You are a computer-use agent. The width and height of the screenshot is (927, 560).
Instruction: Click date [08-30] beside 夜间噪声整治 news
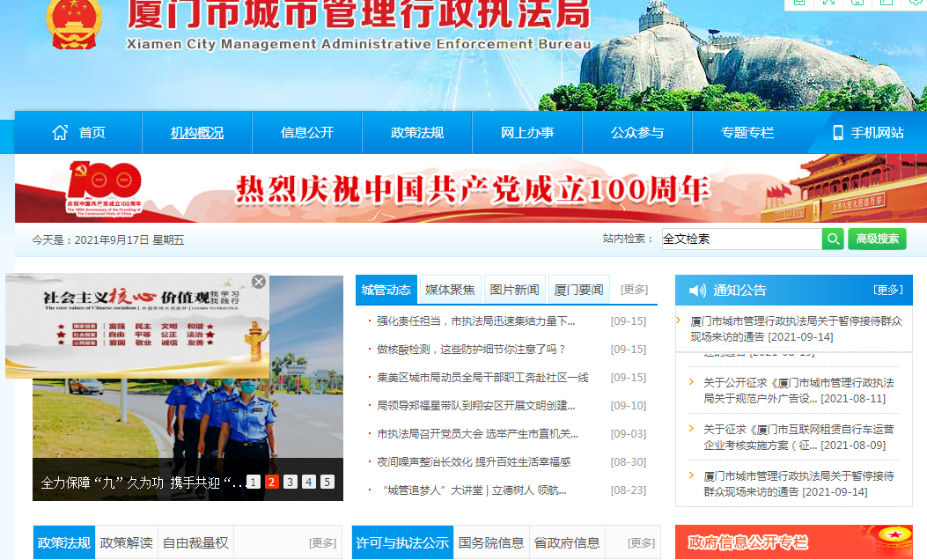click(629, 462)
